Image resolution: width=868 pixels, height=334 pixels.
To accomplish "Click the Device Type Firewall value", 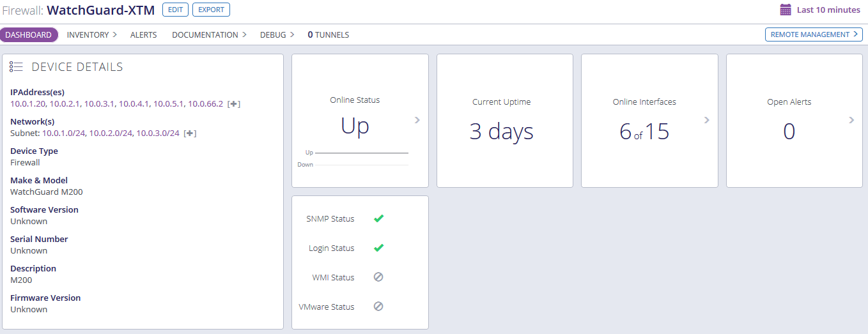I will tap(26, 162).
